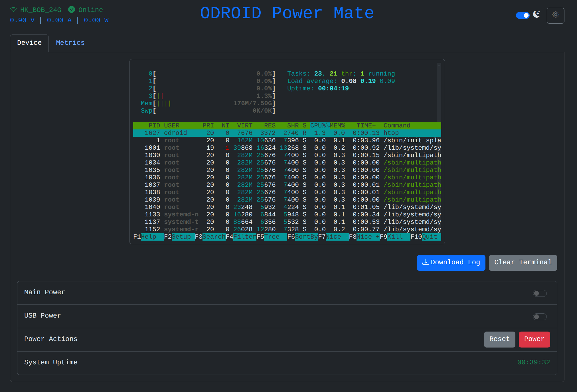Toggle the switch next to the moon icon

[x=523, y=15]
